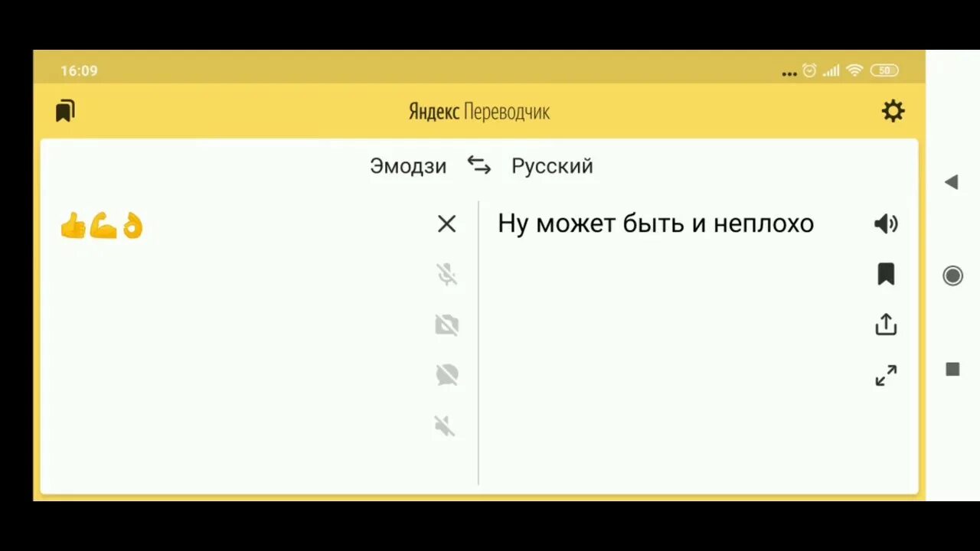Tap the disabled microphone icon
Viewport: 980px width, 551px height.
pos(447,274)
